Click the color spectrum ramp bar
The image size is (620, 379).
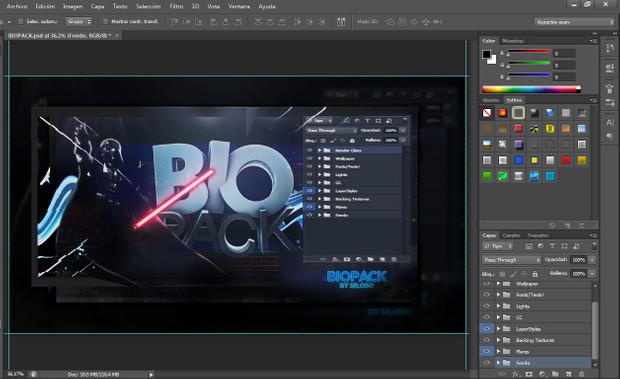click(531, 89)
